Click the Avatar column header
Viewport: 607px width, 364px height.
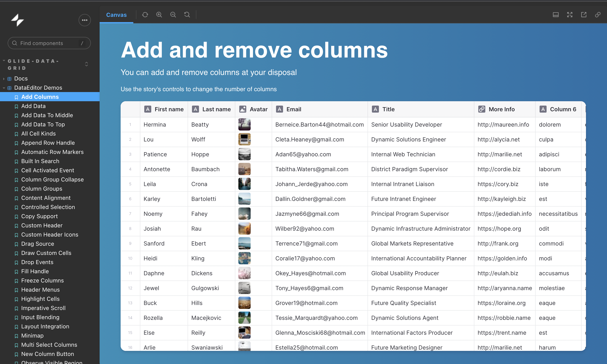[253, 109]
